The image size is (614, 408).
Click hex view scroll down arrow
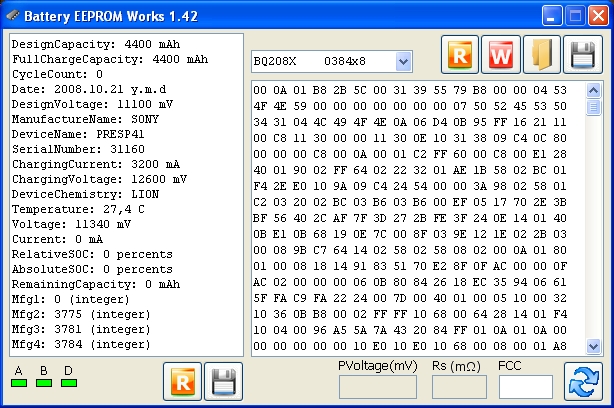(x=594, y=346)
